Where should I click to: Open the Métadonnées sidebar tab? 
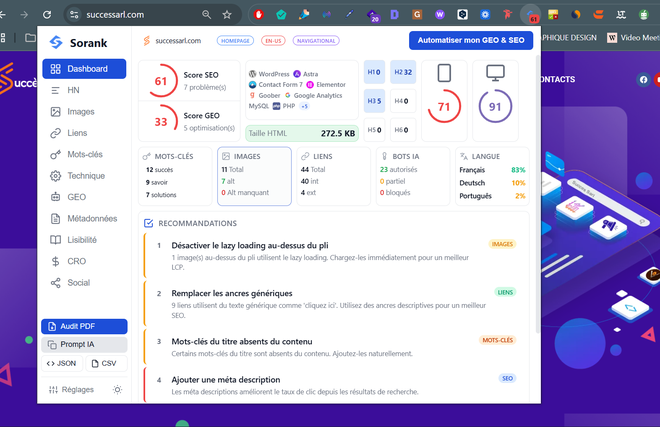point(88,218)
